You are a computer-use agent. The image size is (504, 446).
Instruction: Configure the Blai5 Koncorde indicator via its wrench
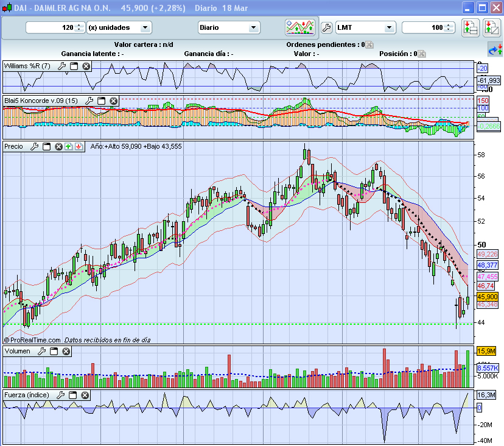(89, 101)
